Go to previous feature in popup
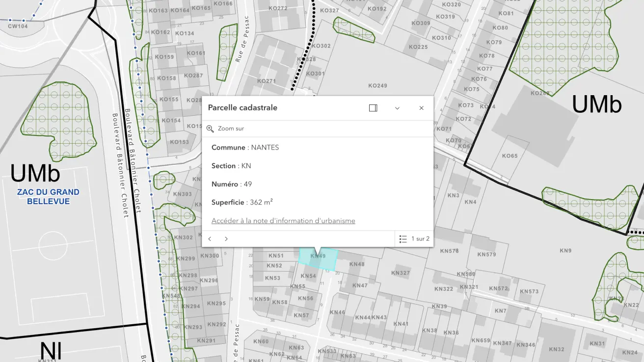The width and height of the screenshot is (644, 362). tap(210, 239)
